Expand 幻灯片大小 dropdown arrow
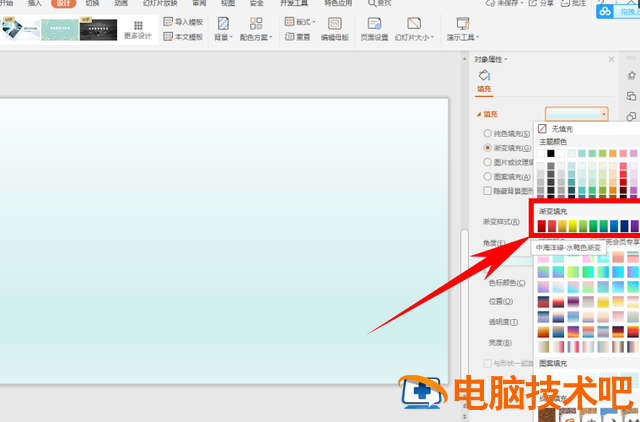The image size is (640, 422). point(432,38)
